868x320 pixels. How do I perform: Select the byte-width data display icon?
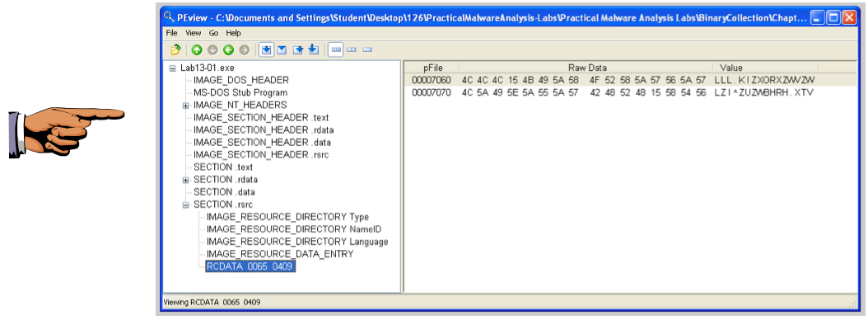tap(335, 50)
